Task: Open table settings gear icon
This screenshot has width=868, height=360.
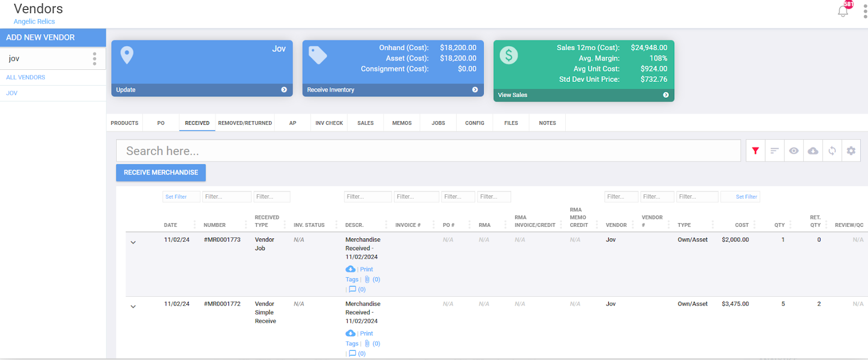Action: pos(851,151)
